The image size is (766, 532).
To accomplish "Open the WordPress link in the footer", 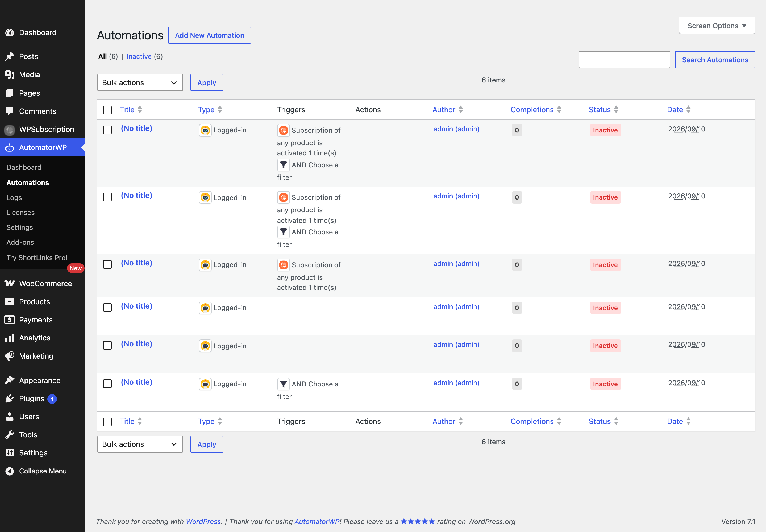I will point(203,521).
